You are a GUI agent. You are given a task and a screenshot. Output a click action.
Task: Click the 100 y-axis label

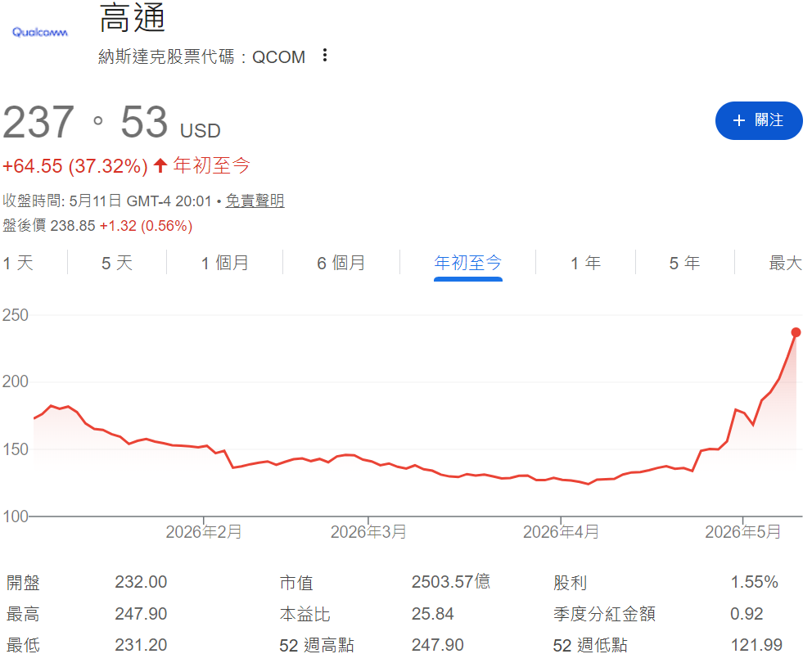point(15,516)
